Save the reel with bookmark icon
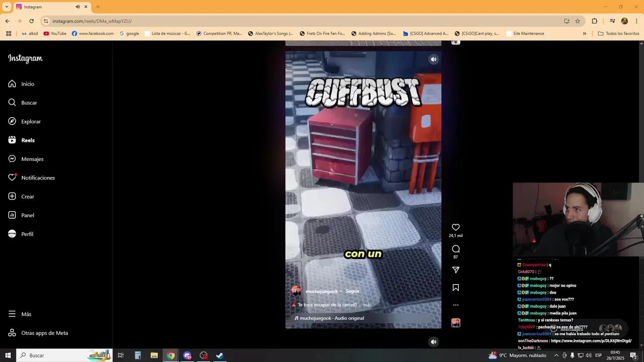644x362 pixels. (x=456, y=288)
